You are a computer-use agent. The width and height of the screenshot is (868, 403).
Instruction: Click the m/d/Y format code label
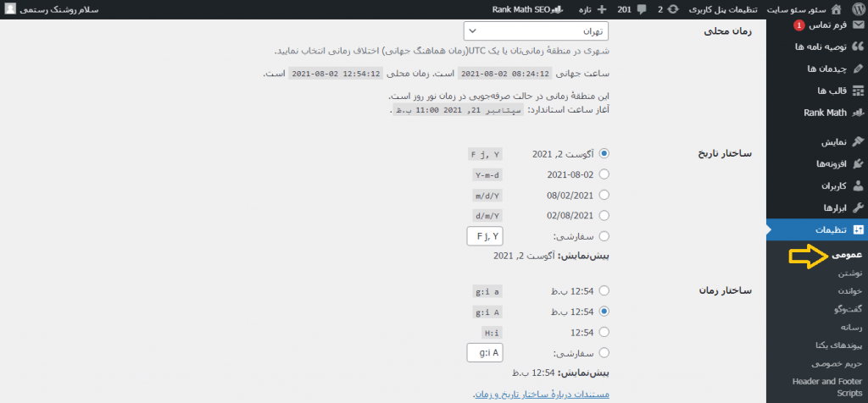(x=487, y=195)
